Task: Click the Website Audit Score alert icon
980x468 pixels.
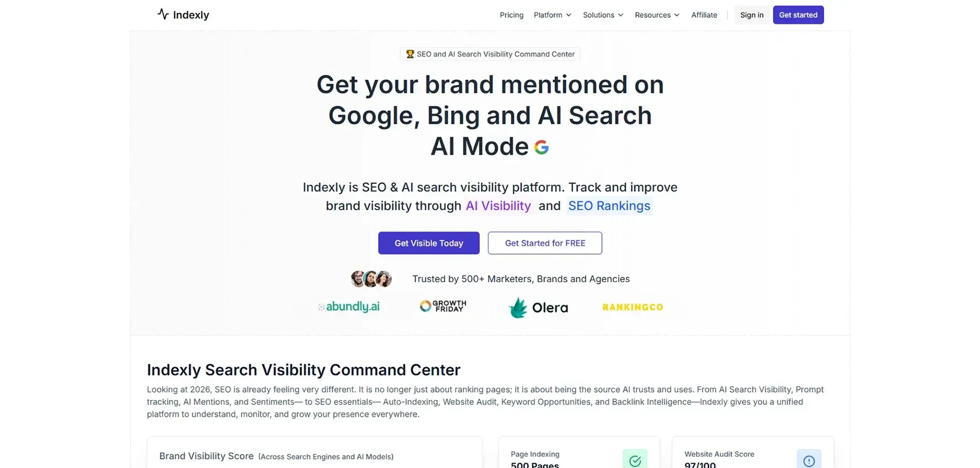Action: point(809,460)
